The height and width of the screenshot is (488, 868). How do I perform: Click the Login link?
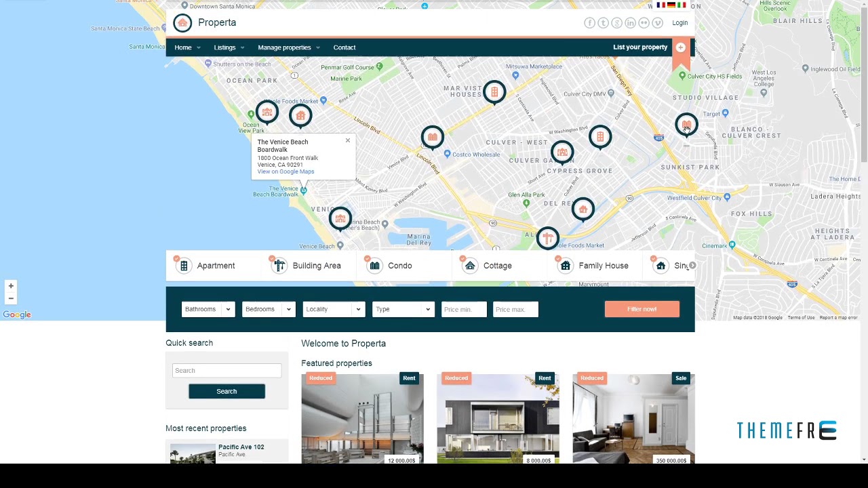[680, 23]
